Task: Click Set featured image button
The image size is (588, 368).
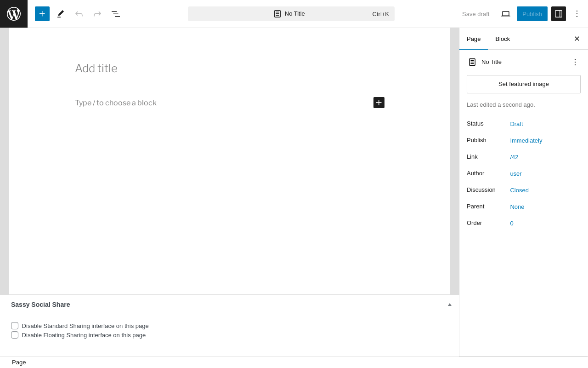Action: pyautogui.click(x=524, y=84)
